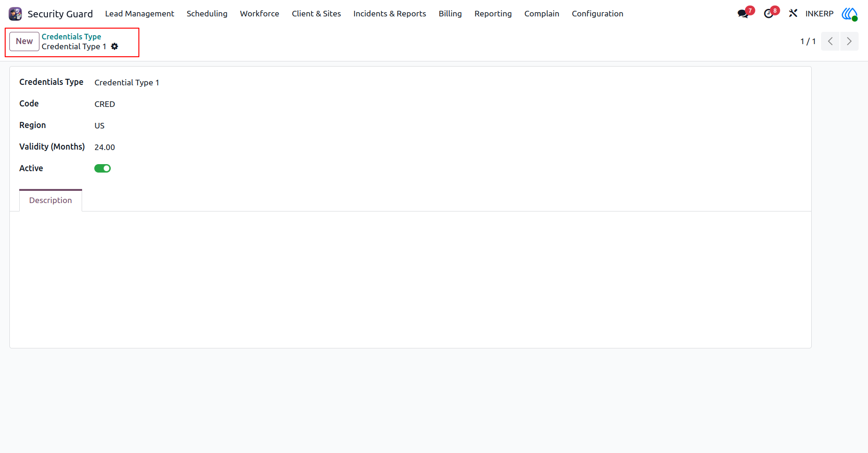Open the discuss messages icon
The height and width of the screenshot is (453, 868).
(x=743, y=14)
